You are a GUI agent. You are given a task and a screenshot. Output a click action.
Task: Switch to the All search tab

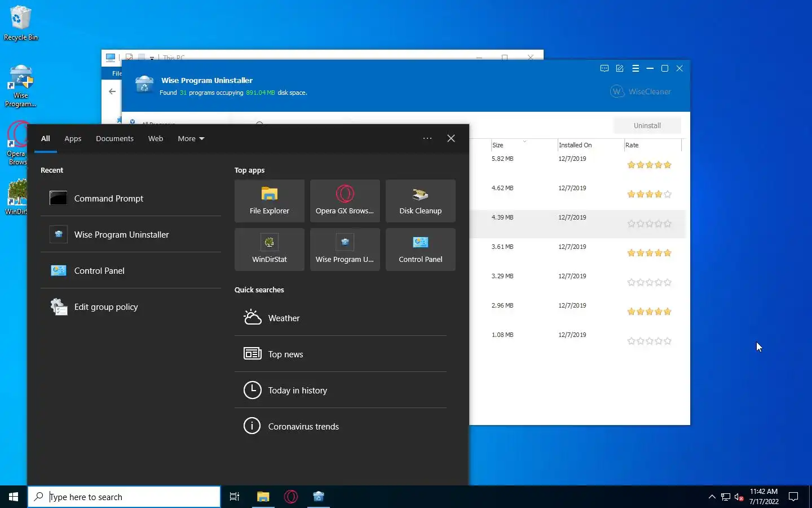click(46, 138)
